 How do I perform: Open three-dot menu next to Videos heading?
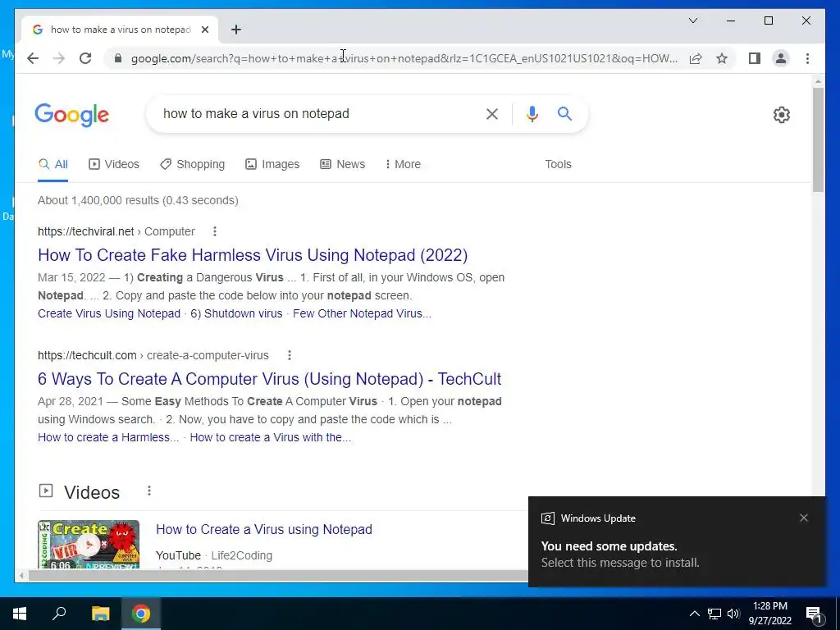(149, 491)
